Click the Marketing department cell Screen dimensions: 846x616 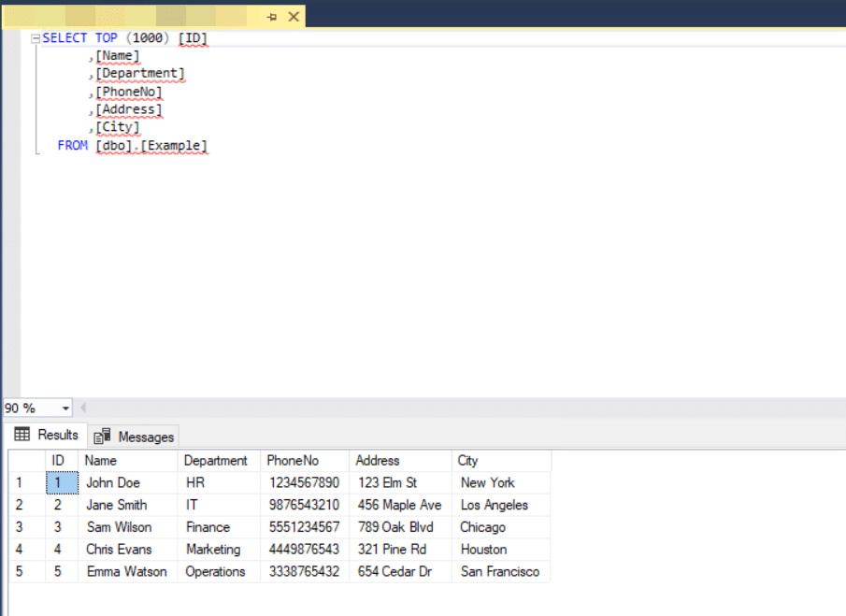(x=213, y=550)
